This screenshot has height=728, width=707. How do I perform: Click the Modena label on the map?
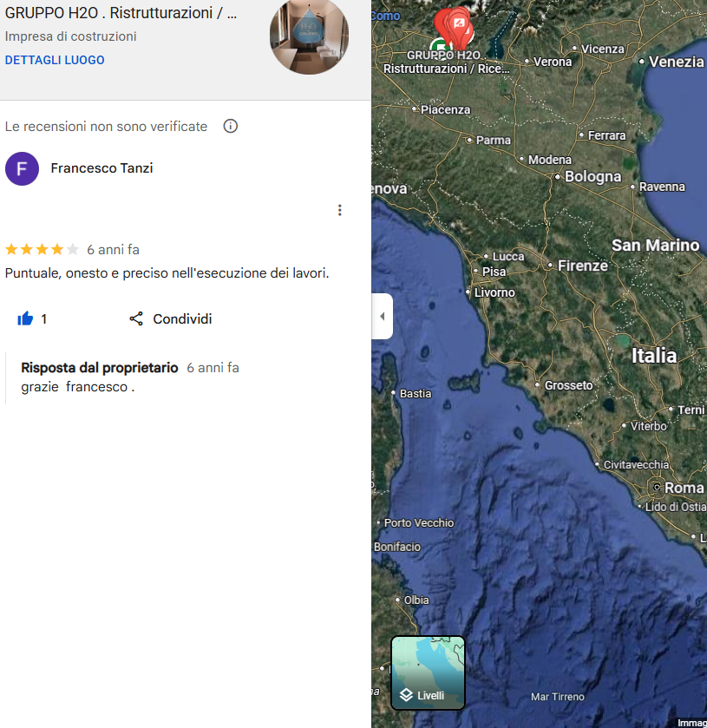[550, 160]
